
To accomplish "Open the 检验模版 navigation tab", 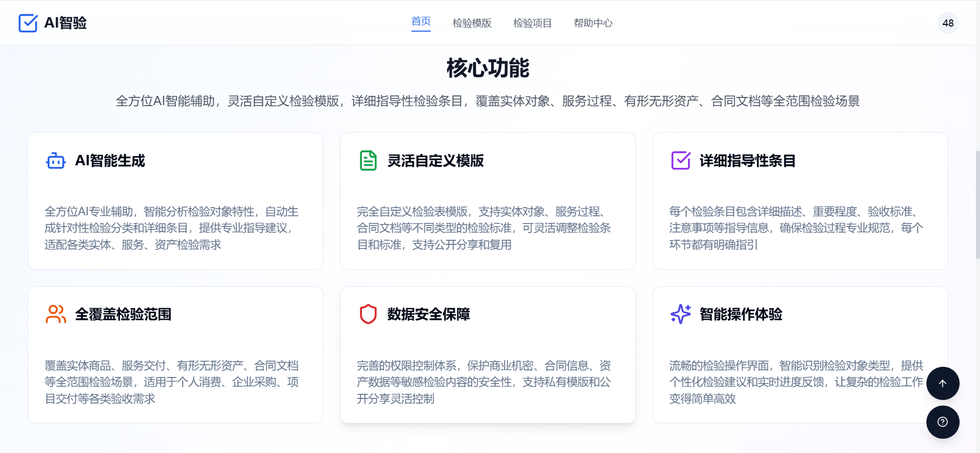I will [472, 23].
